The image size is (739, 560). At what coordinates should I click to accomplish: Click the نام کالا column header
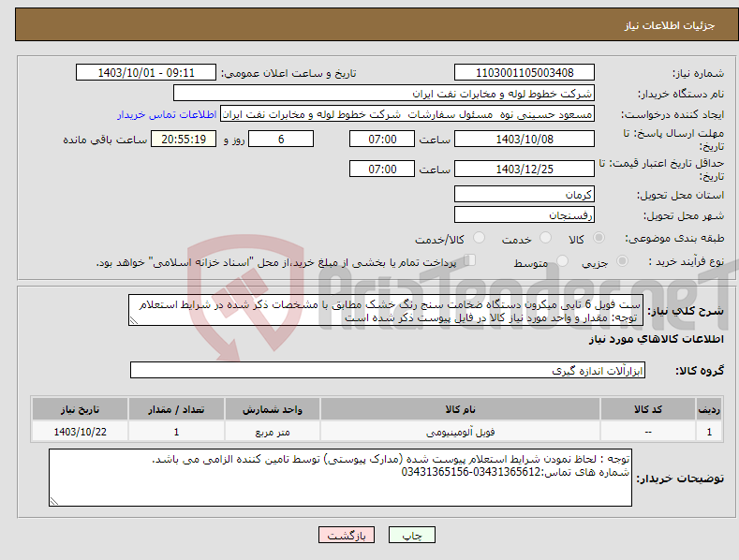460,409
